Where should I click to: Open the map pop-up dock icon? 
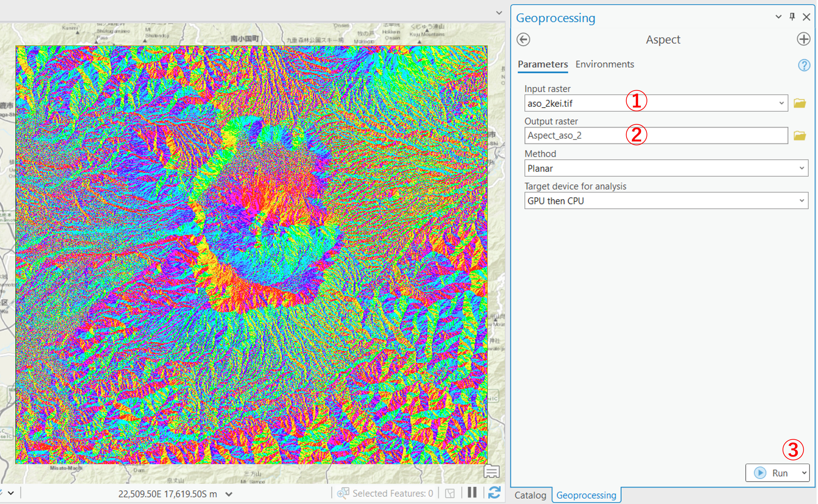click(492, 471)
